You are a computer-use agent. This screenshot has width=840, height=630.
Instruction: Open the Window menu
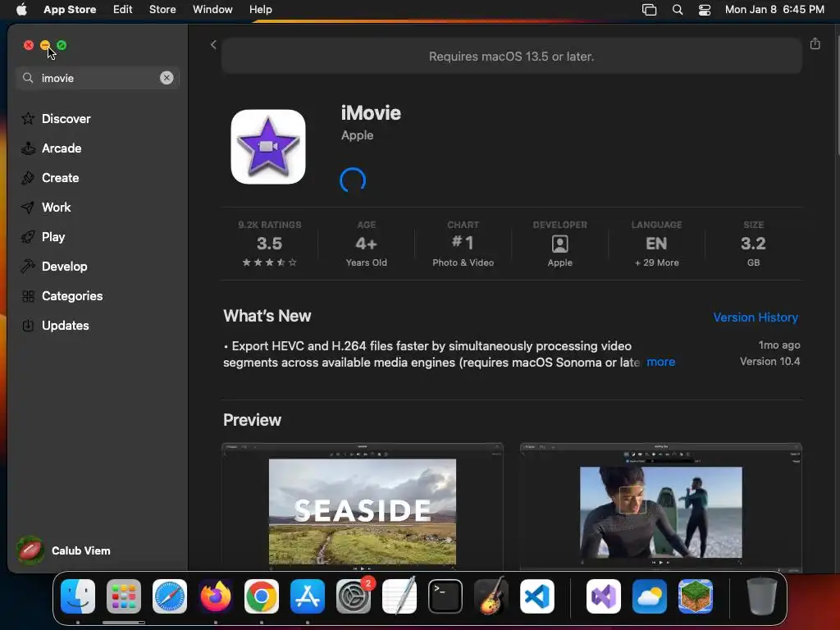point(212,9)
